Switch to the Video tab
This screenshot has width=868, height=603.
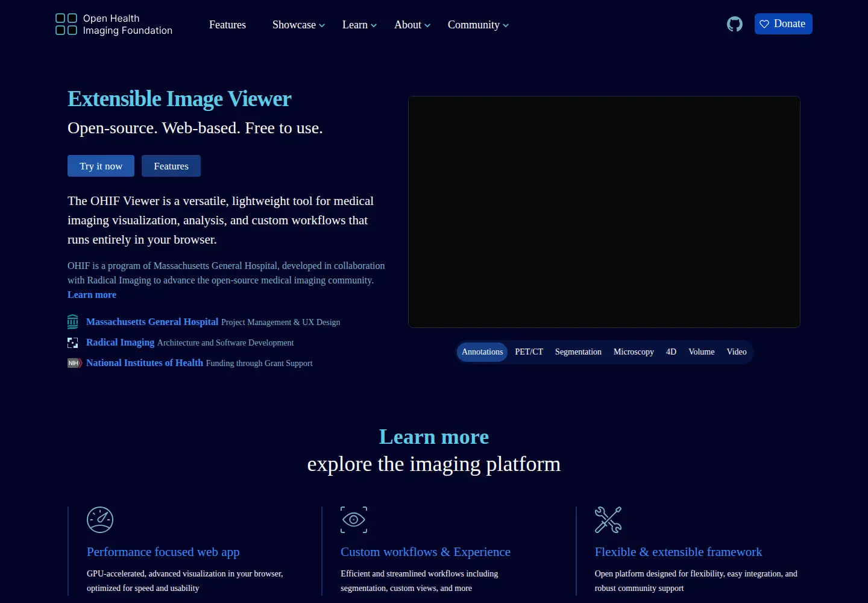click(737, 352)
